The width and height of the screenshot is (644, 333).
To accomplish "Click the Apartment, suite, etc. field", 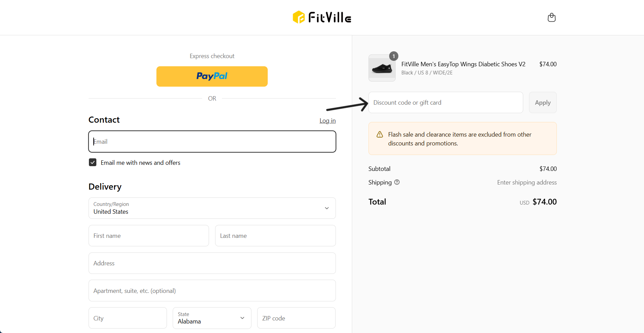I will (212, 291).
